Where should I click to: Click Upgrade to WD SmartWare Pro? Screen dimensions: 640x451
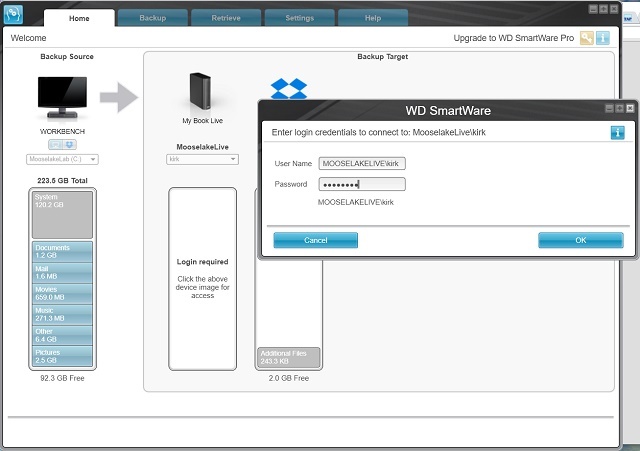pyautogui.click(x=513, y=38)
